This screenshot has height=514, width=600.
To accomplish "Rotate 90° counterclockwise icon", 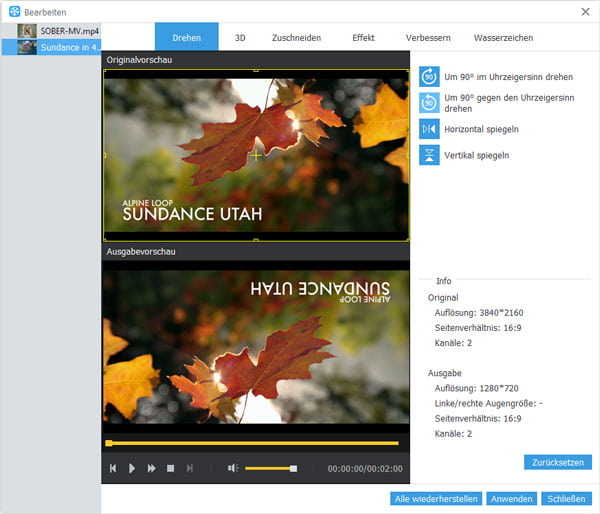I will click(x=429, y=103).
